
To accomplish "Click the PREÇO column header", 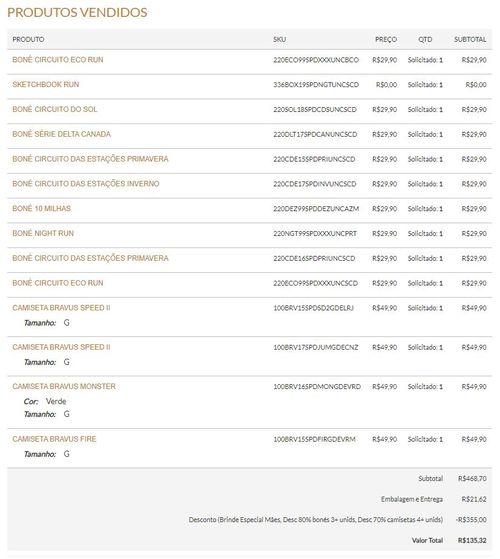I will point(386,39).
